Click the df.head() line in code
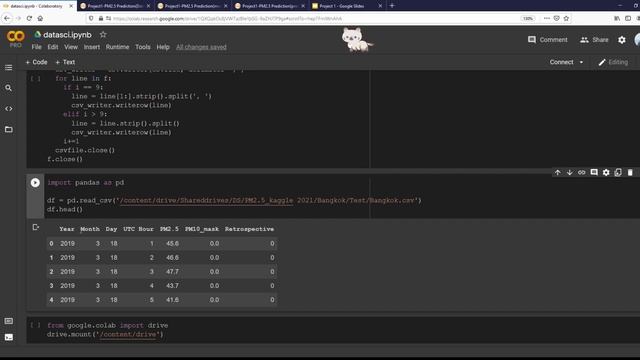Screen dimensions: 640x360 [64, 209]
